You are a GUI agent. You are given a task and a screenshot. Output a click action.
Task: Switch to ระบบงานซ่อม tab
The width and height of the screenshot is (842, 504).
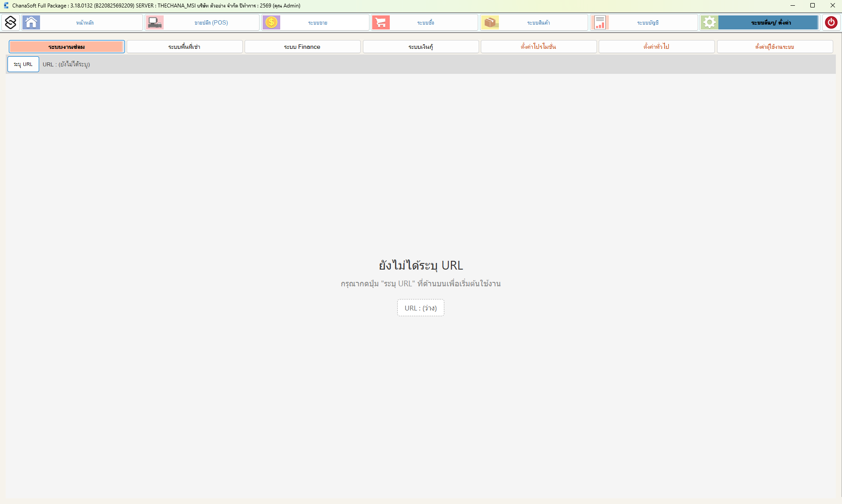point(67,47)
